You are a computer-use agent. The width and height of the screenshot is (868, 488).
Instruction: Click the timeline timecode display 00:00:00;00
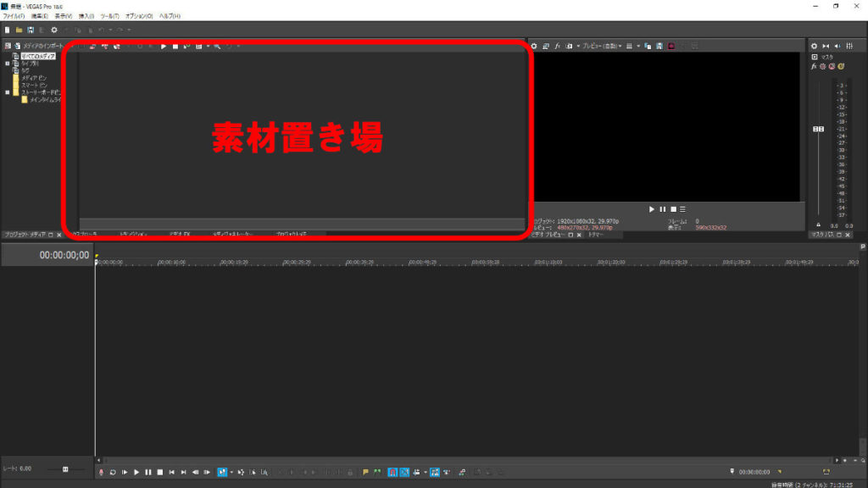tap(64, 255)
